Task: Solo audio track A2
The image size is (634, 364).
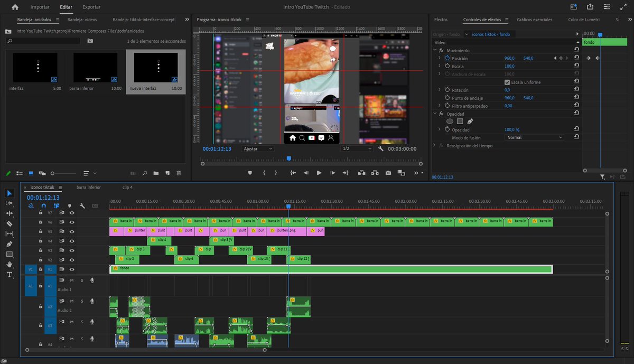Action: (82, 301)
